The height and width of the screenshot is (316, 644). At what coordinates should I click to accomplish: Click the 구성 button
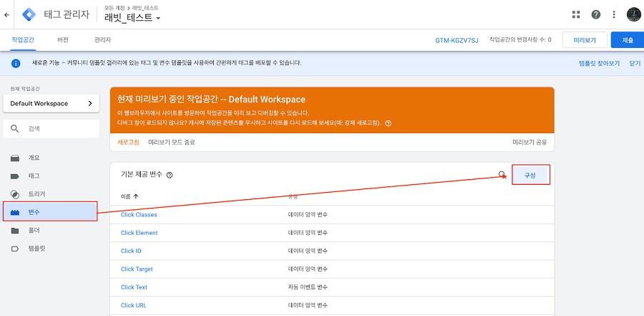tap(531, 175)
